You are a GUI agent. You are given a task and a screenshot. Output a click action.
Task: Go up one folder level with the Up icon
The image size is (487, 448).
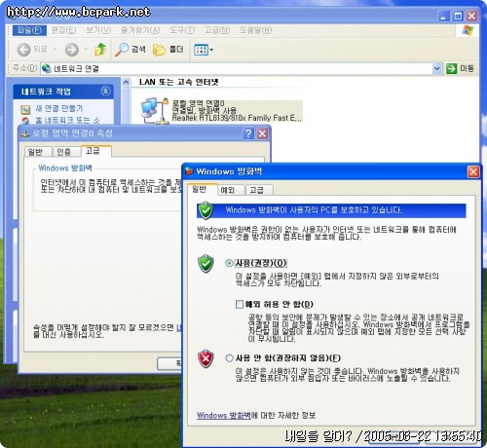[x=100, y=50]
